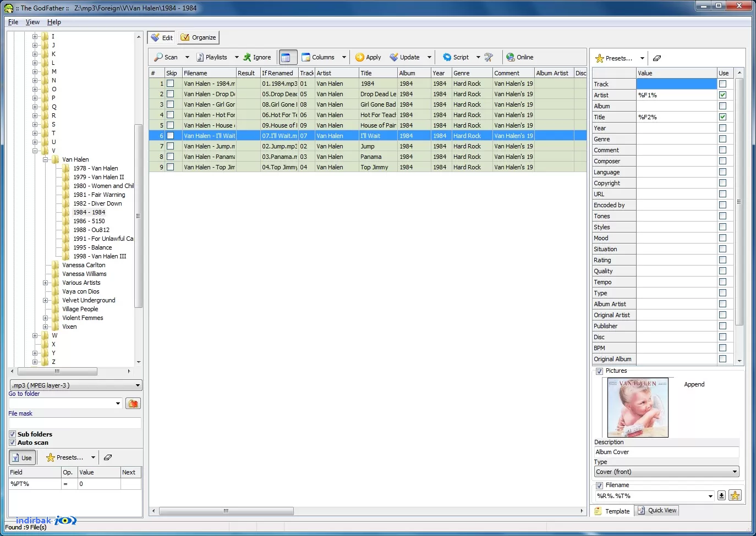Sort by the Genre column header
The height and width of the screenshot is (536, 756).
point(472,73)
